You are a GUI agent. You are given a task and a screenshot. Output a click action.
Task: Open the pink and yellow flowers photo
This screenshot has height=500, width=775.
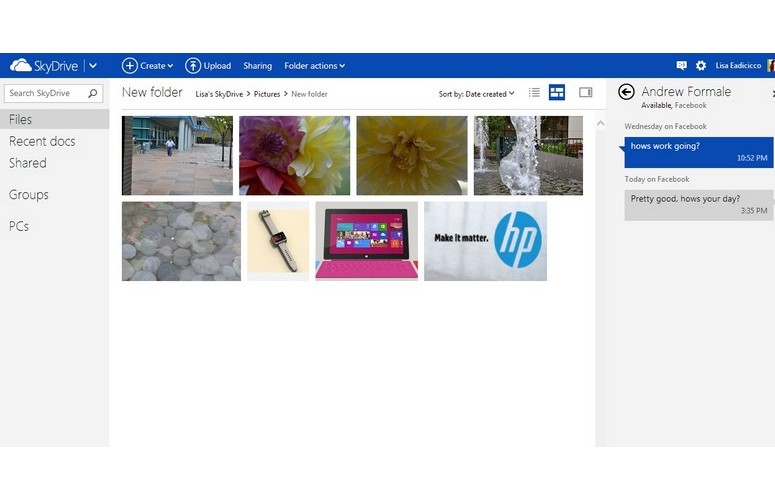(x=295, y=156)
